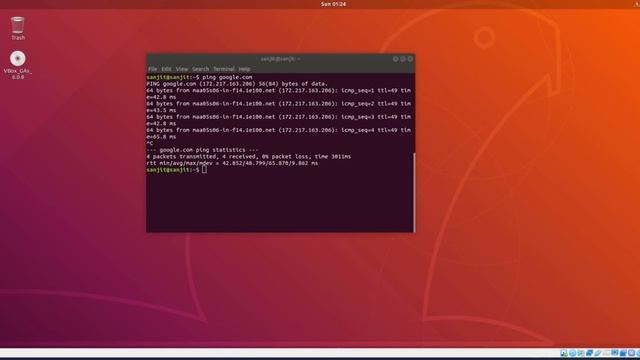The image size is (640, 360).
Task: Open the Trash desktop icon
Action: coord(18,28)
